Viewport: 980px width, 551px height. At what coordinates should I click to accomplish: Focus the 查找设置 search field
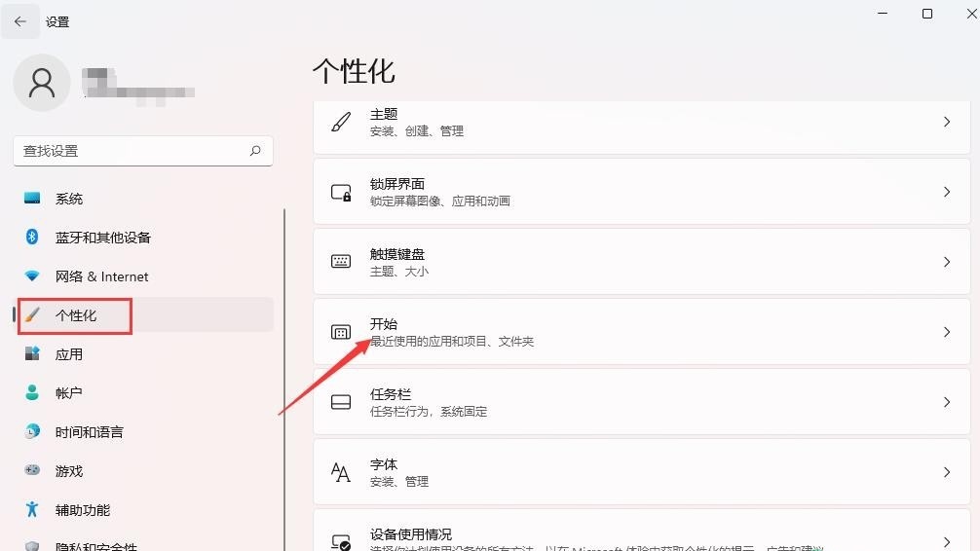pos(143,151)
